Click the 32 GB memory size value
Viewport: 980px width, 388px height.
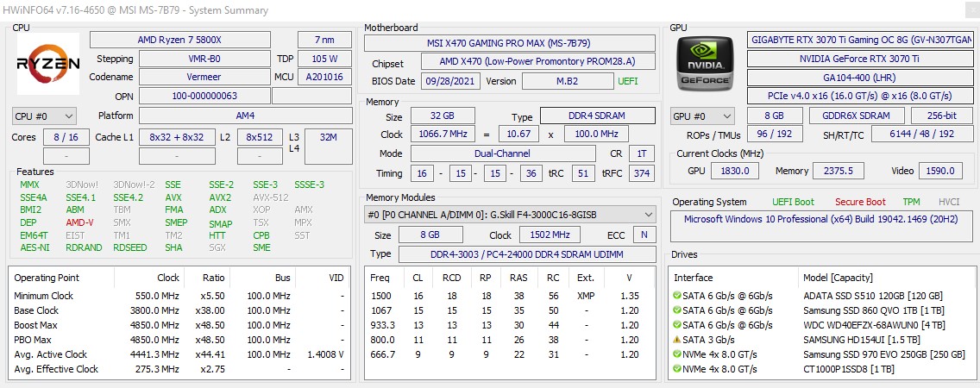tap(442, 116)
